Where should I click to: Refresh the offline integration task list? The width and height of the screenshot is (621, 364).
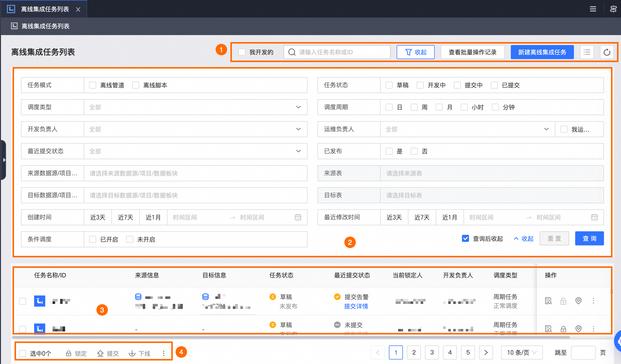tap(607, 52)
